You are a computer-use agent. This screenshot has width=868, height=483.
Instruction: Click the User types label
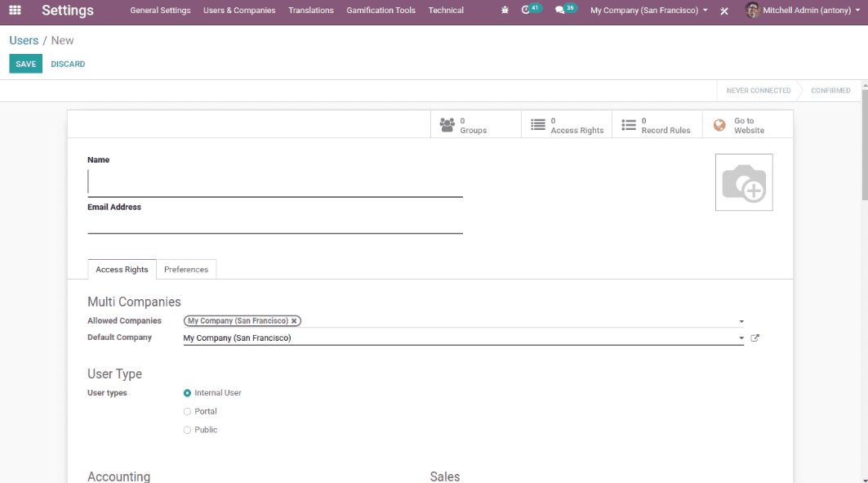point(108,393)
